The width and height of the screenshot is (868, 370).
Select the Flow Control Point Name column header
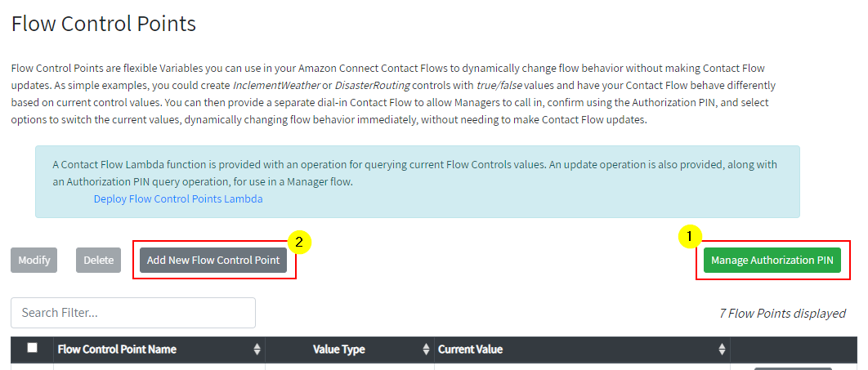point(118,350)
